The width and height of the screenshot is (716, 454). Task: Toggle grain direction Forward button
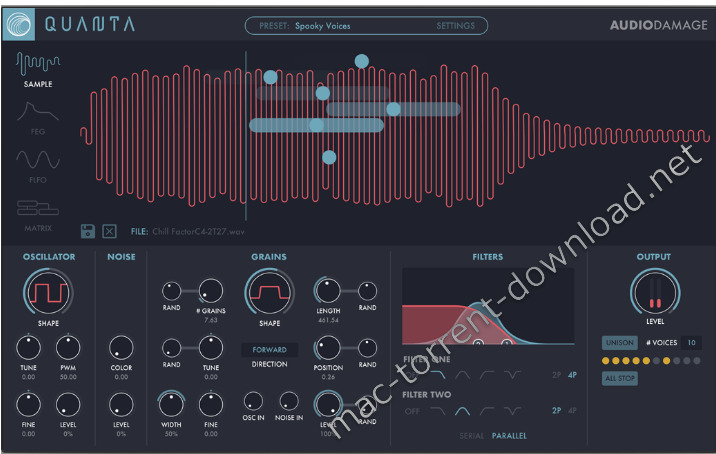tap(269, 350)
